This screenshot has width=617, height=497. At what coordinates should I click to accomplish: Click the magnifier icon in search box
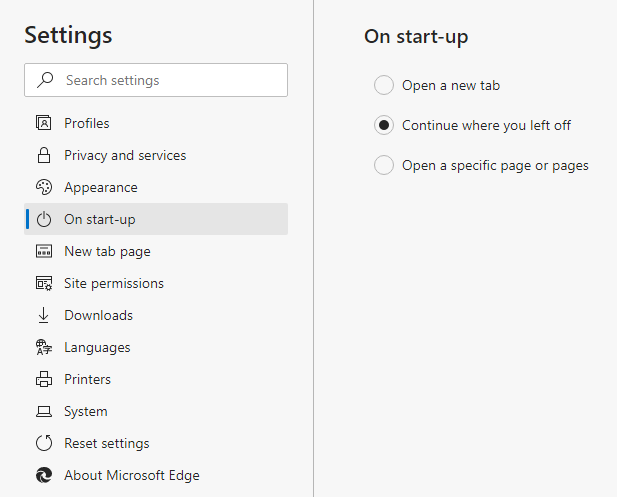(x=45, y=80)
